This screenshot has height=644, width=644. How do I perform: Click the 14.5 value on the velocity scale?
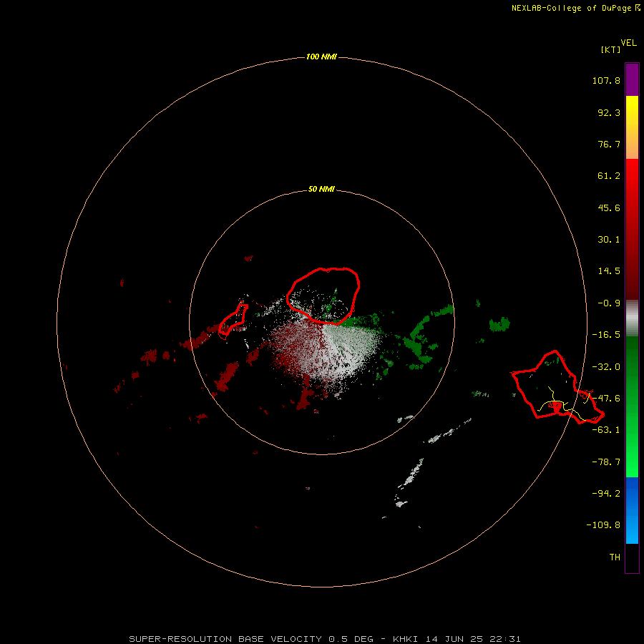pyautogui.click(x=609, y=271)
